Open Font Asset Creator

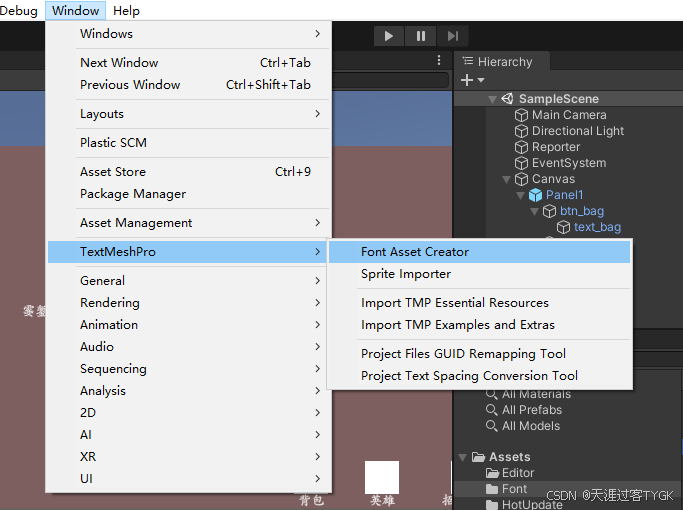click(x=479, y=252)
